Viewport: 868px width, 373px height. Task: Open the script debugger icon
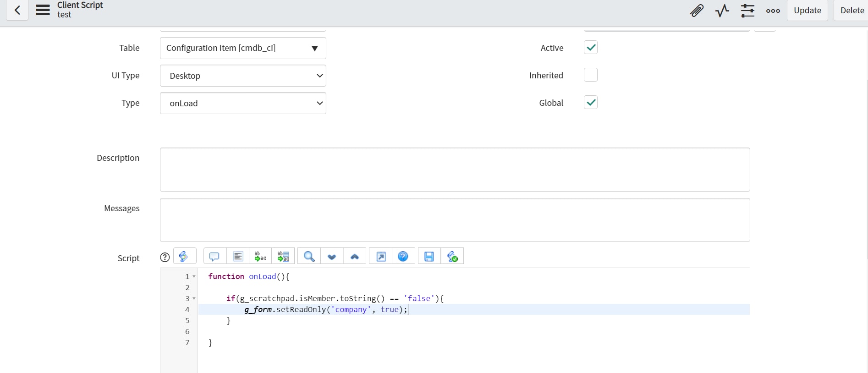[x=452, y=256]
